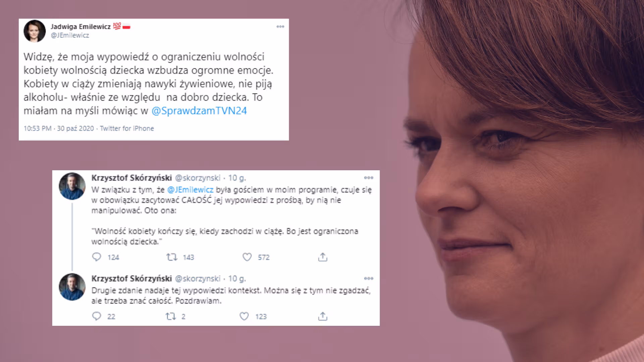Click the Twitter for iPhone source label
The width and height of the screenshot is (644, 362).
point(127,128)
